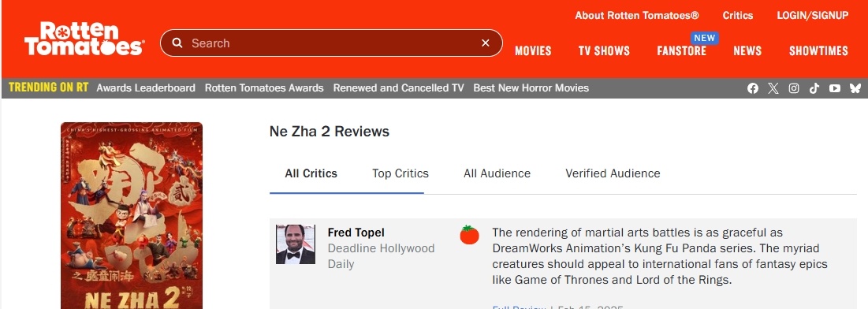The image size is (868, 309).
Task: Click the fresh tomato icon beside the review
Action: (x=469, y=235)
